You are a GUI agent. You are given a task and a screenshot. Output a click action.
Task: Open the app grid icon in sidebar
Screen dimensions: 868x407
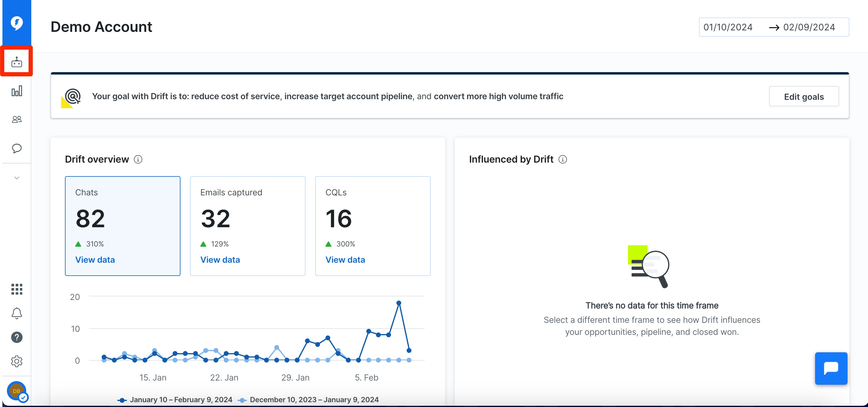(x=17, y=289)
